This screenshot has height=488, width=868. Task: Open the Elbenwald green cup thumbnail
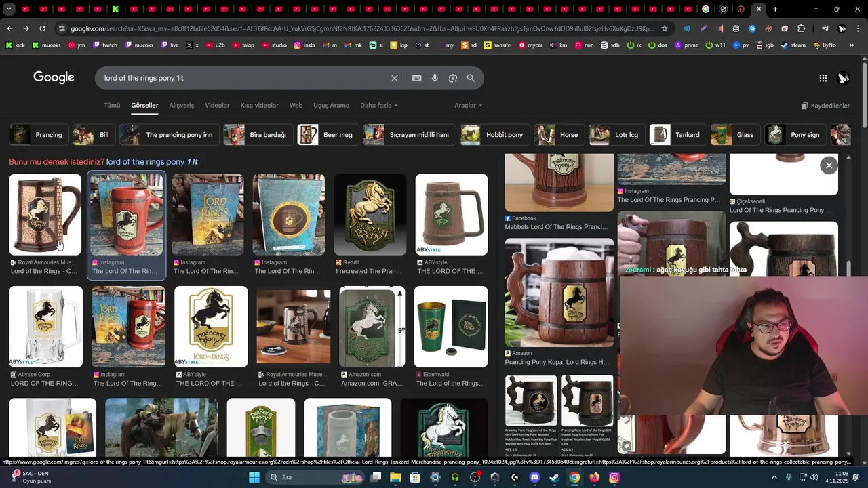(451, 327)
